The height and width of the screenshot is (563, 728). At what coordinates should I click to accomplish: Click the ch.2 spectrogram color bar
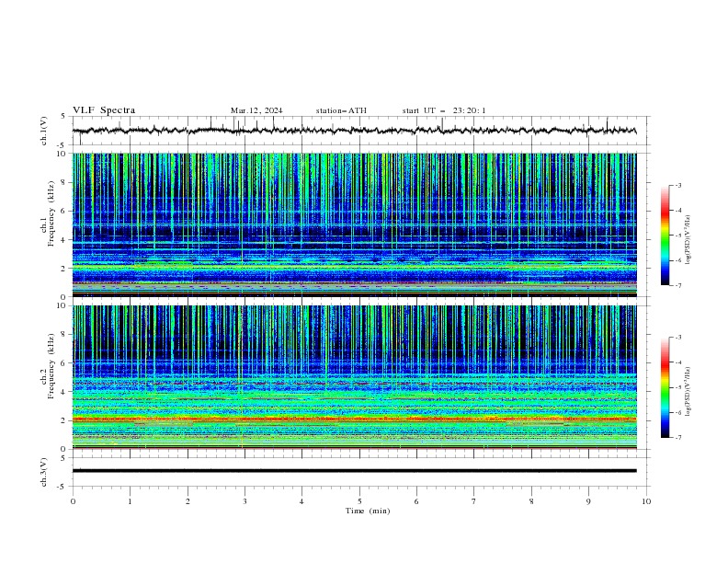click(665, 387)
